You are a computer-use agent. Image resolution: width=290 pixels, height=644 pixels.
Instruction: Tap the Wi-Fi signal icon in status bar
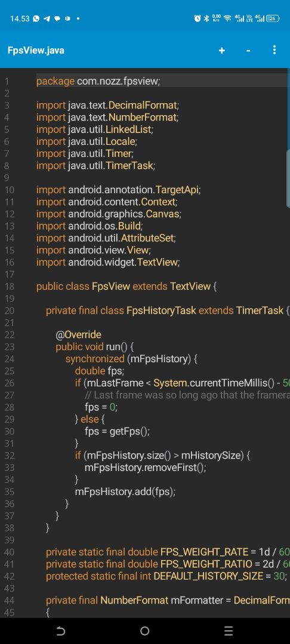coord(227,18)
